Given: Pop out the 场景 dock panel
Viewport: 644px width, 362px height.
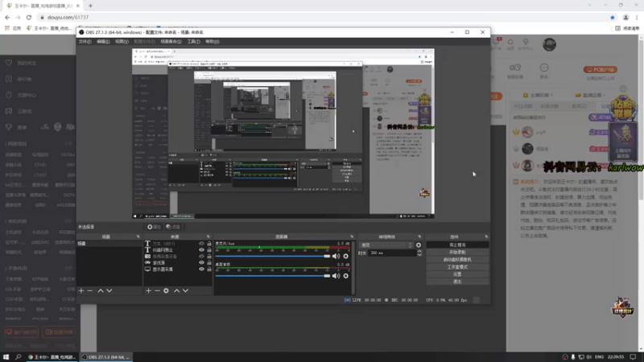Looking at the screenshot, I should tap(138, 237).
